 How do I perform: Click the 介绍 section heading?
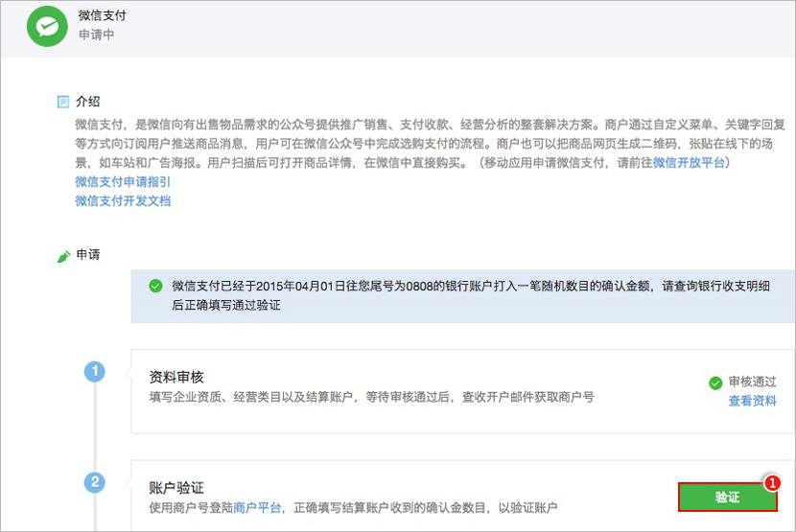pyautogui.click(x=88, y=102)
